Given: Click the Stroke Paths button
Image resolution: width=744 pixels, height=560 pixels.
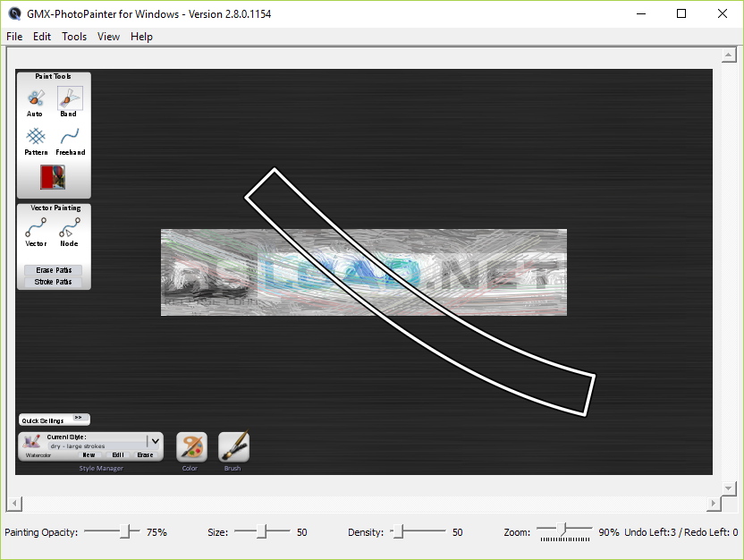Looking at the screenshot, I should point(53,284).
